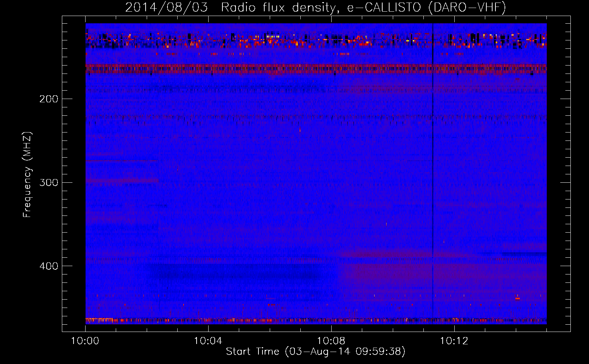Click the 10:12 time tick label
This screenshot has height=364, width=589.
(454, 341)
